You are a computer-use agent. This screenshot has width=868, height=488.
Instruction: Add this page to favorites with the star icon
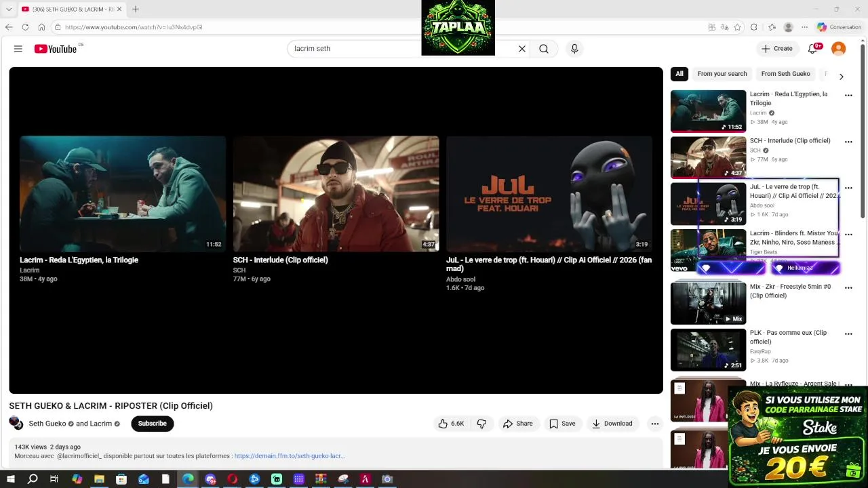(x=737, y=27)
